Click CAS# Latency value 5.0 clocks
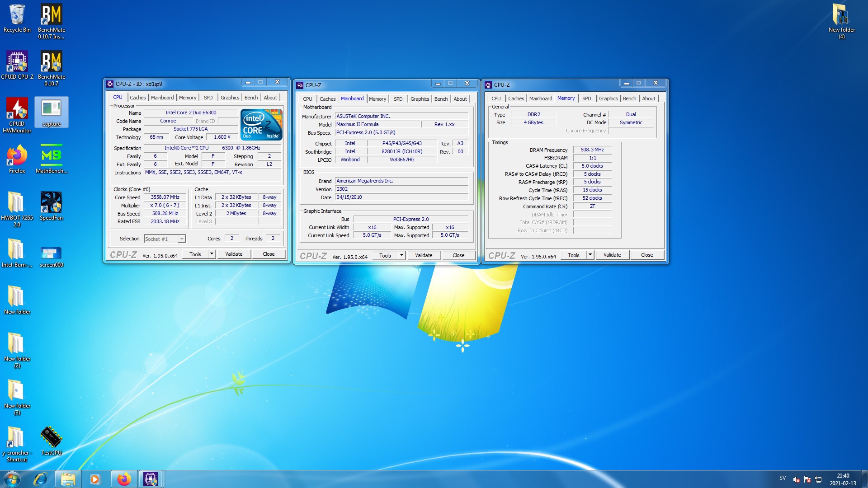Screen dimensions: 868x488 (x=592, y=166)
